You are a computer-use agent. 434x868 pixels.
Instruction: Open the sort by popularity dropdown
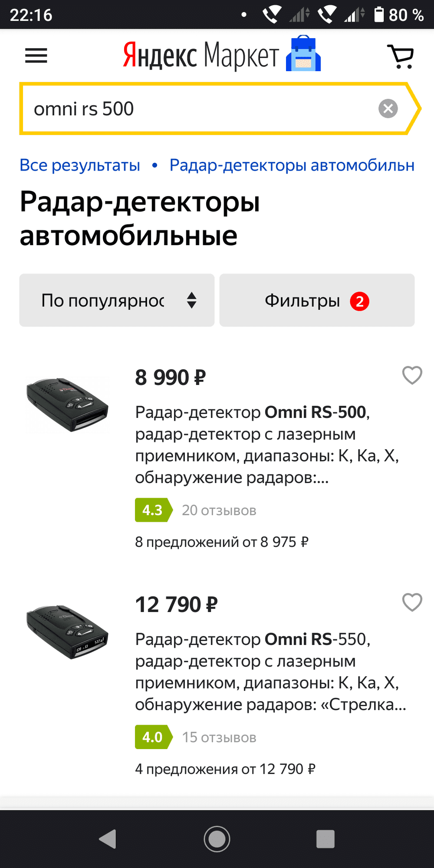point(117,300)
